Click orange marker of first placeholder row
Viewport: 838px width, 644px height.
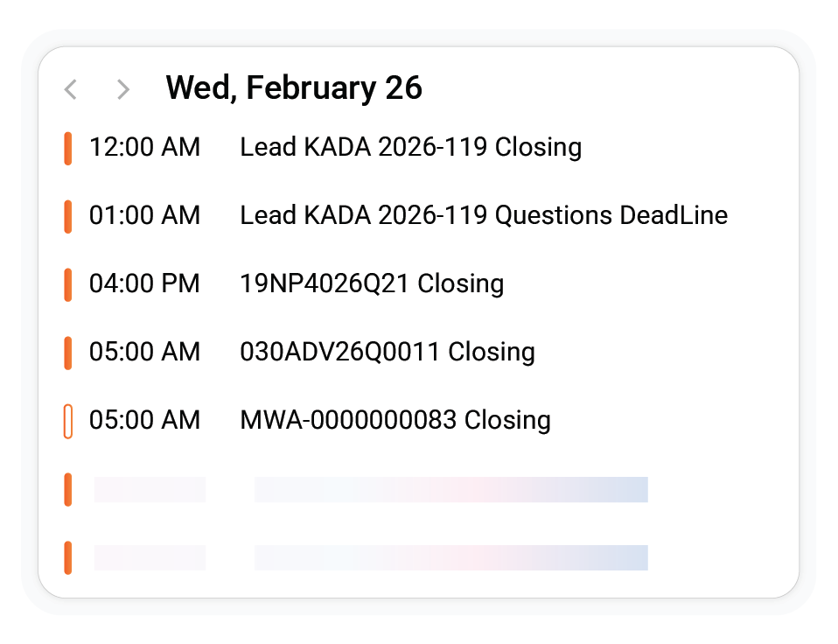[x=68, y=489]
